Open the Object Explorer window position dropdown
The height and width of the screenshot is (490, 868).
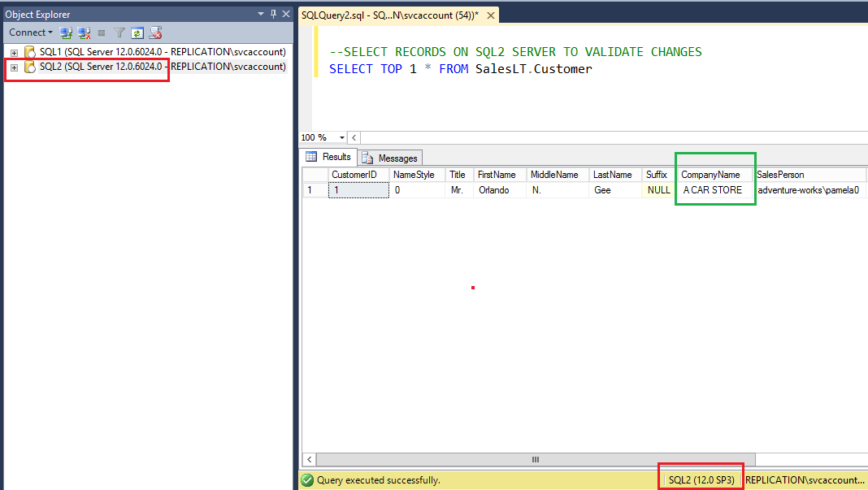click(261, 14)
